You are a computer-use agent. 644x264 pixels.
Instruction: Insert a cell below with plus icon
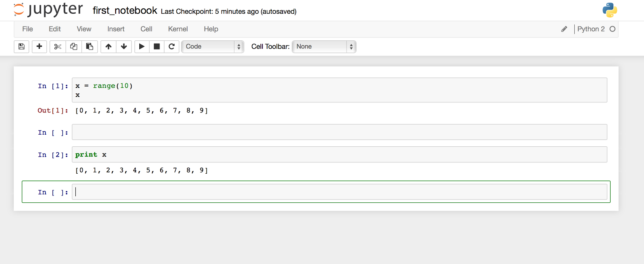pos(39,46)
